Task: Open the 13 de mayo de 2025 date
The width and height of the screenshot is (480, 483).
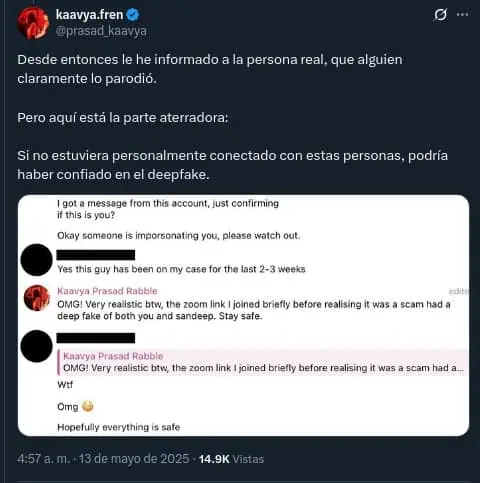Action: (134, 459)
